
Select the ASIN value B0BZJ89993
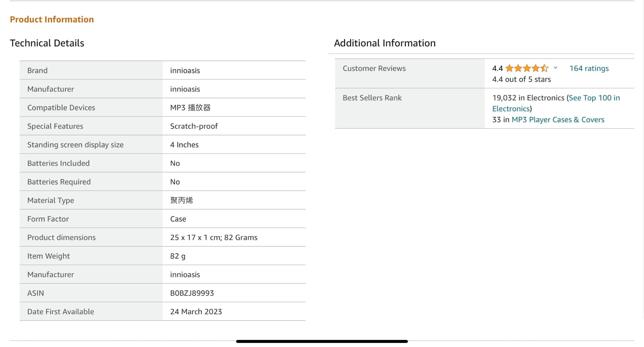(x=192, y=293)
